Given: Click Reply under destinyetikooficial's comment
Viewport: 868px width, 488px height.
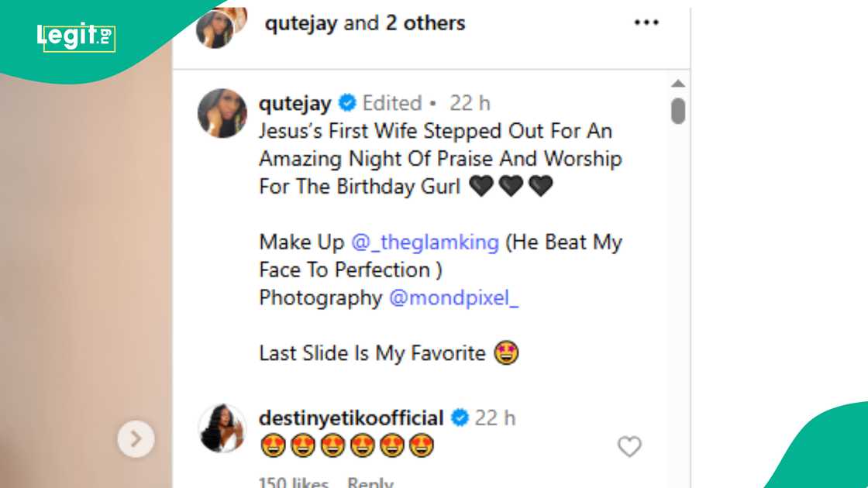Looking at the screenshot, I should [370, 482].
